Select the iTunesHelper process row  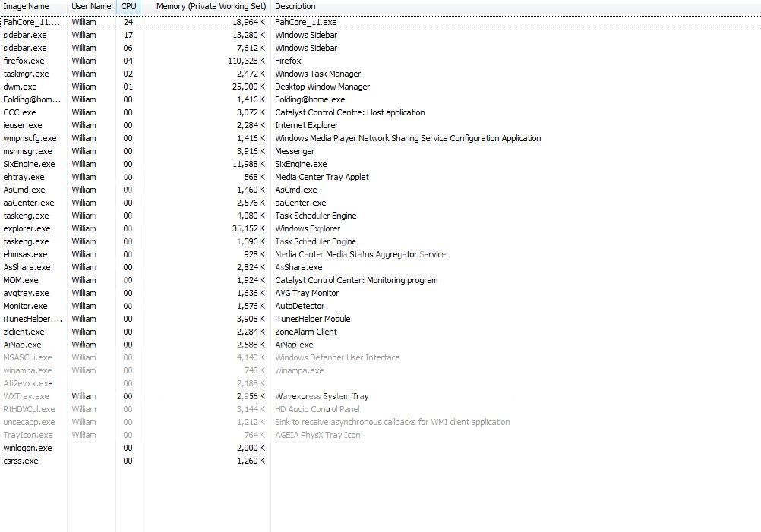click(33, 319)
